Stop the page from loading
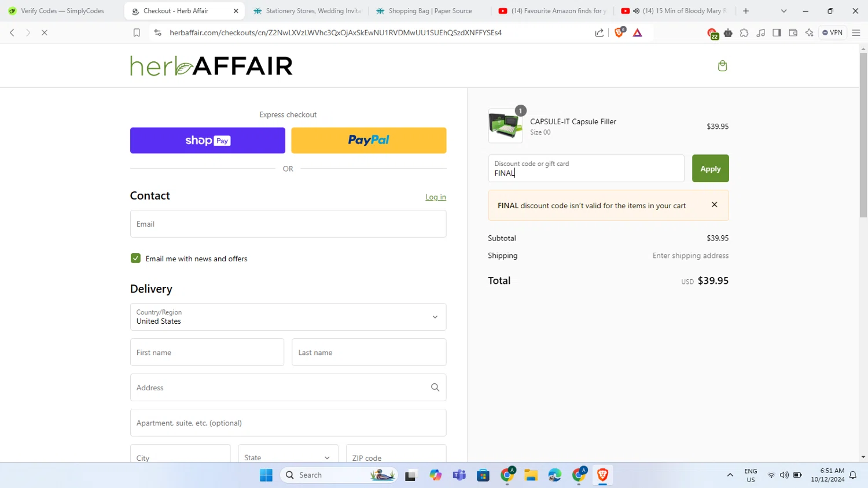The width and height of the screenshot is (868, 488). 45,33
